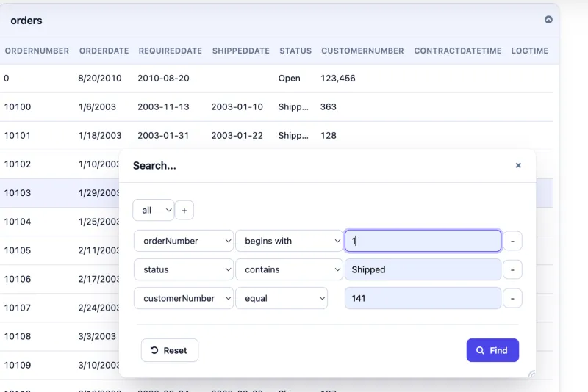The height and width of the screenshot is (392, 588).
Task: Sort by STATUS column header
Action: coord(295,51)
